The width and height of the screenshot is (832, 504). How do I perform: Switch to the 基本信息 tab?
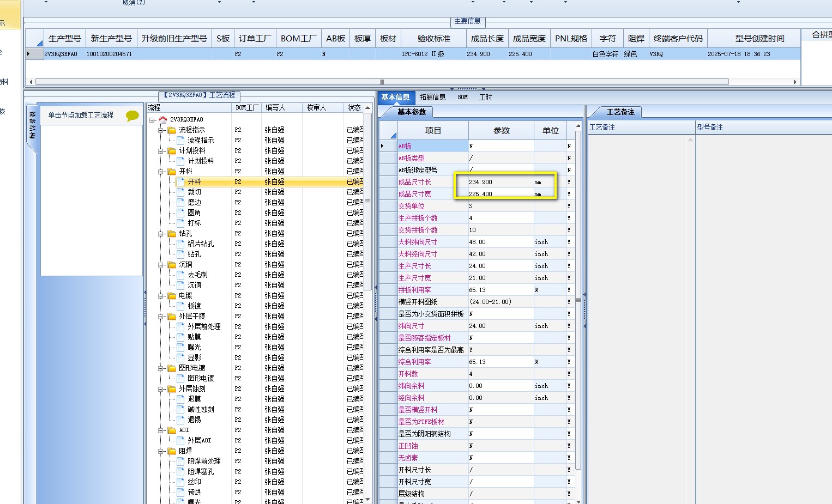[x=396, y=97]
